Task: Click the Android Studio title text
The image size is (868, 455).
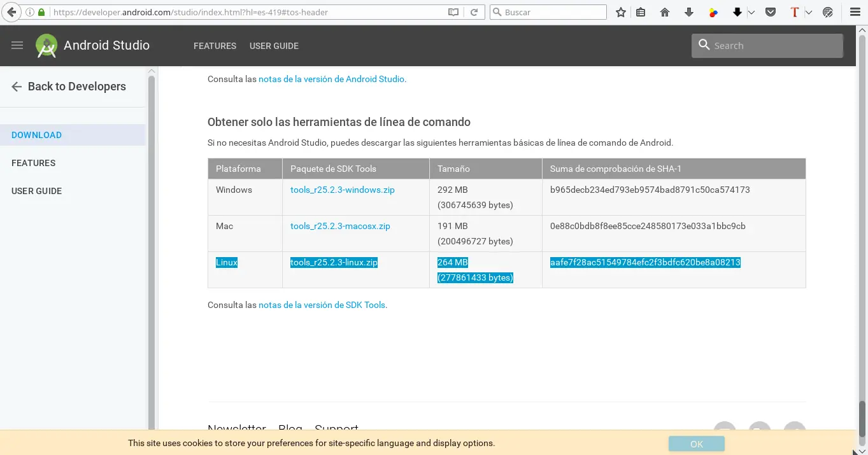Action: (x=106, y=45)
